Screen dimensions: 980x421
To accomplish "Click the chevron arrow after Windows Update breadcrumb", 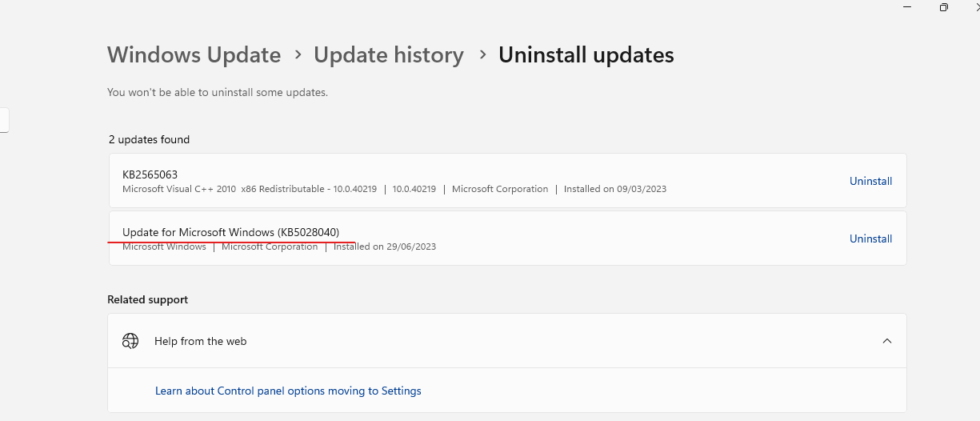I will pos(298,54).
